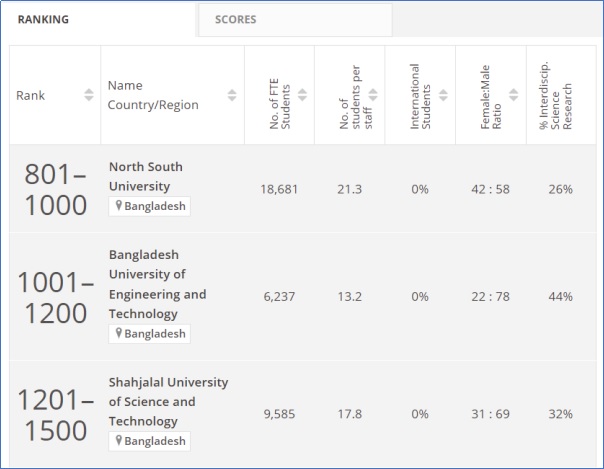Screen dimensions: 604x469
Task: Sort by Rank column arrows
Action: click(89, 95)
